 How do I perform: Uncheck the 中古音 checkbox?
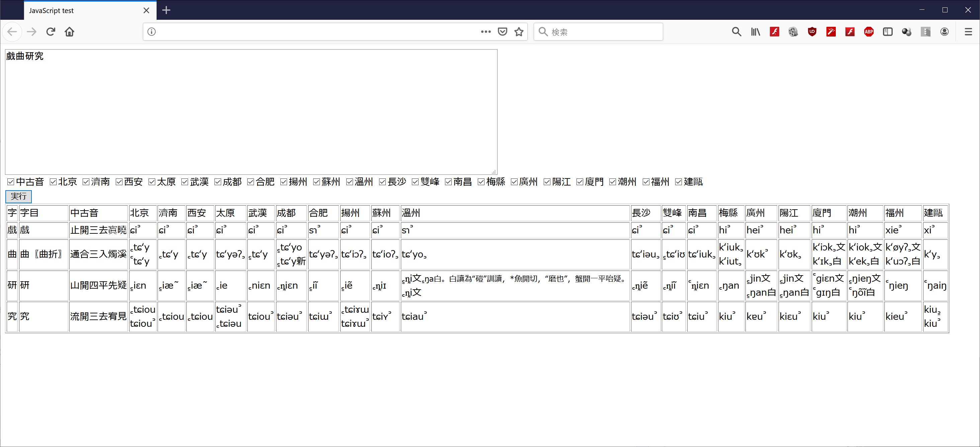(11, 182)
